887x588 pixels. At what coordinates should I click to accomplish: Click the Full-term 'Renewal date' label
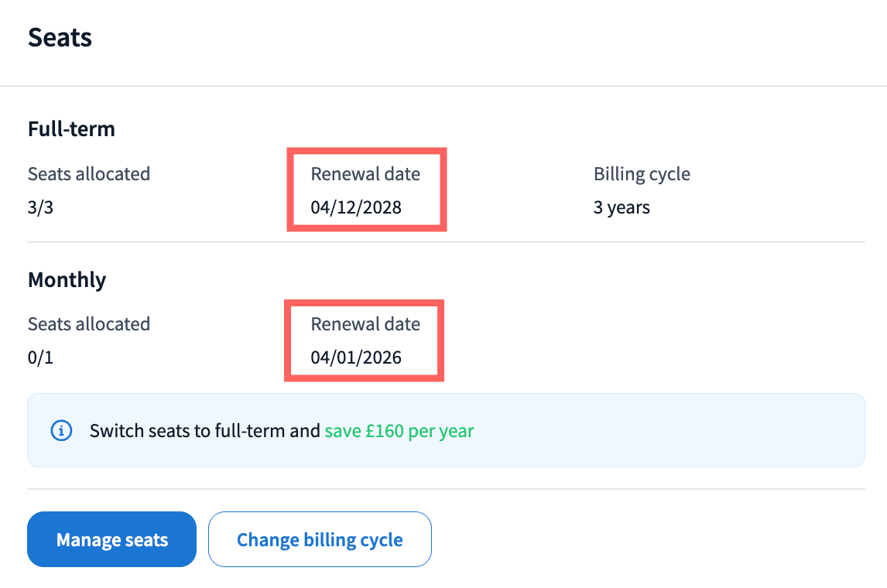[x=365, y=174]
